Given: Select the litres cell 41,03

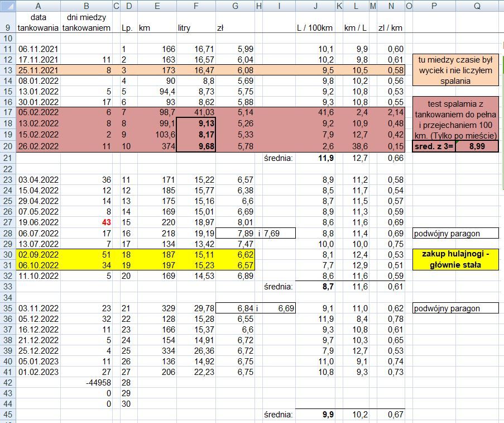Looking at the screenshot, I should 196,112.
